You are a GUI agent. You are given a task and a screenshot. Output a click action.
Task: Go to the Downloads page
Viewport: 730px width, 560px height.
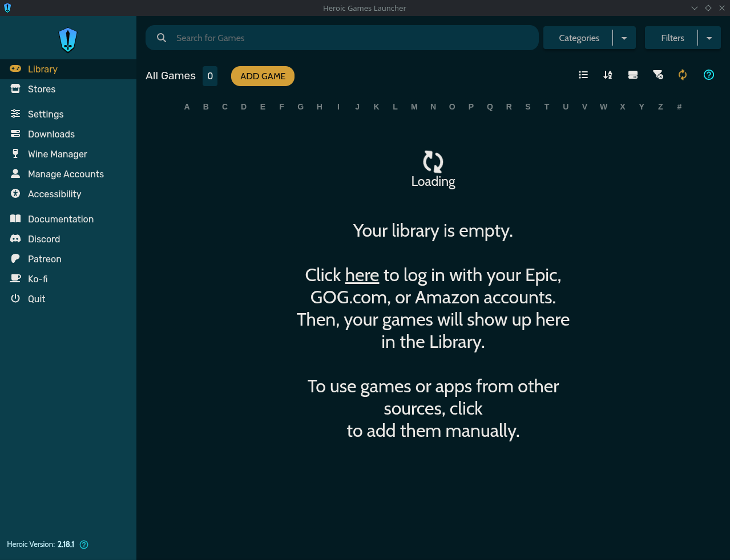[x=68, y=134]
